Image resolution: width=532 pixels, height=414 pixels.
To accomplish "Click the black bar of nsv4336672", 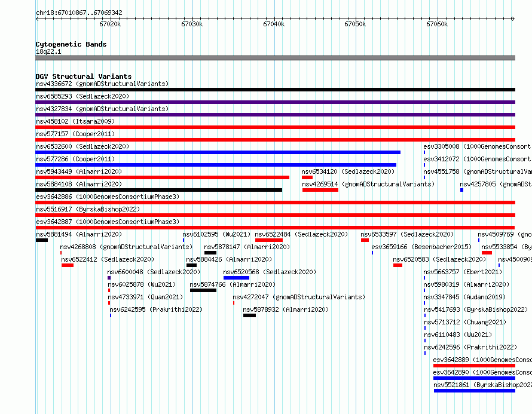I will point(275,90).
